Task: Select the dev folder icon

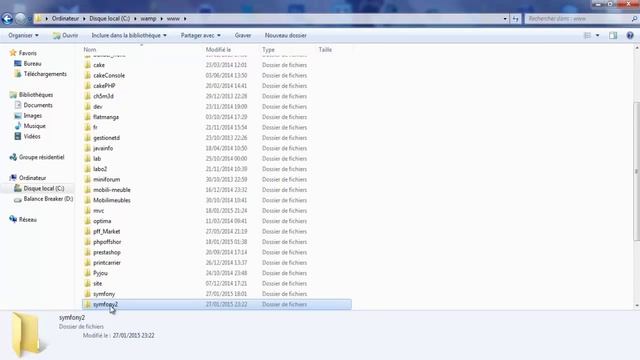Action: [87, 107]
